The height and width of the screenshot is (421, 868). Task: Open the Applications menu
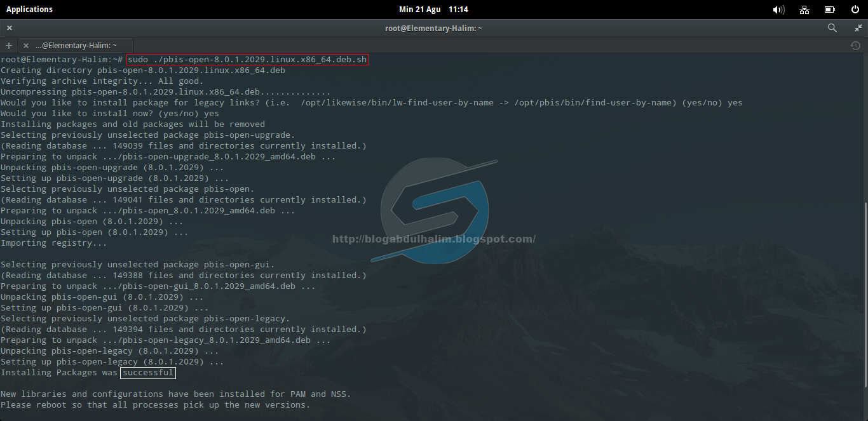pyautogui.click(x=29, y=10)
